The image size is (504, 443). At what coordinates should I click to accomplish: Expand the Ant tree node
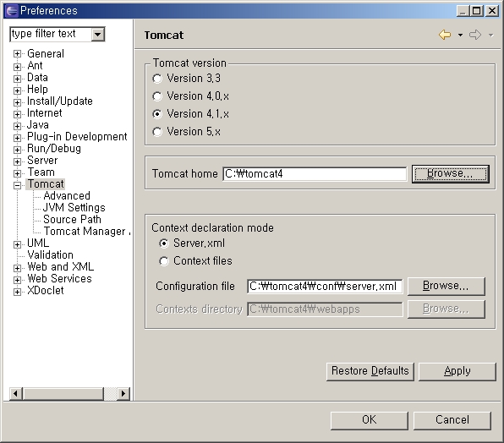[x=18, y=67]
